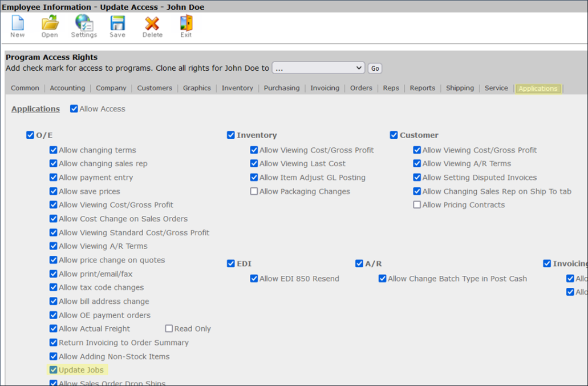Screen dimensions: 588x386
Task: Toggle the Allow Access checkbox
Action: pyautogui.click(x=74, y=109)
